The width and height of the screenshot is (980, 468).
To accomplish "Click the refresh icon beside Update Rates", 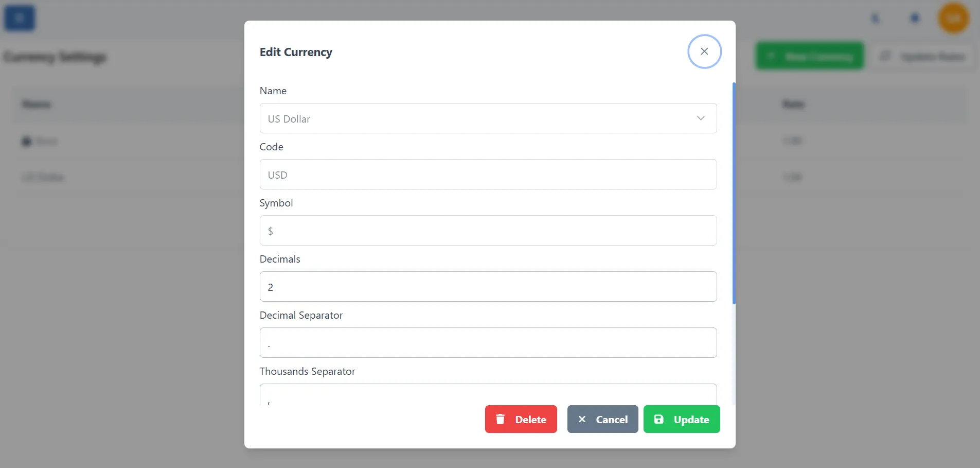I will [886, 56].
